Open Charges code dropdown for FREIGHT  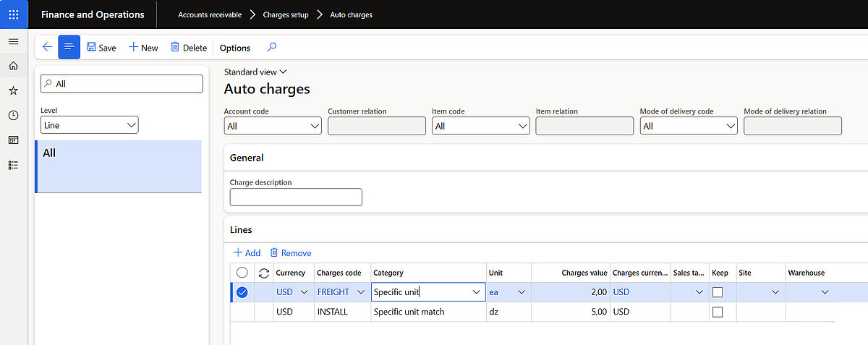[361, 292]
